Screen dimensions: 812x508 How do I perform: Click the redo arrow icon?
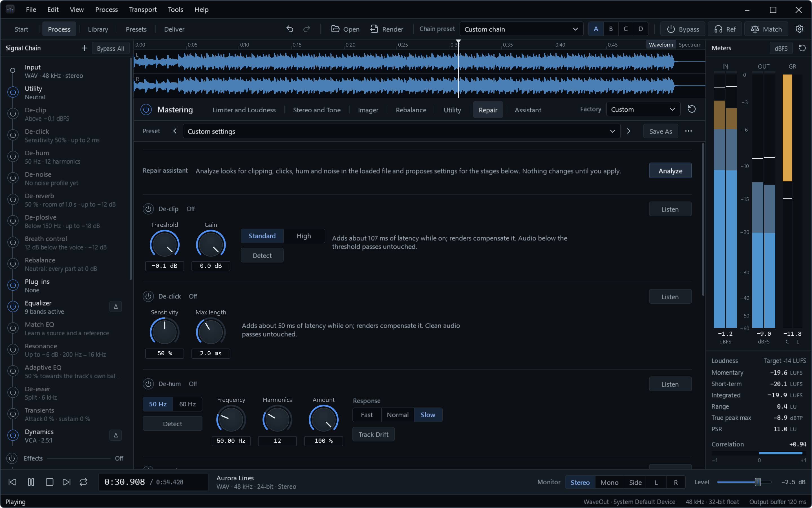coord(307,29)
